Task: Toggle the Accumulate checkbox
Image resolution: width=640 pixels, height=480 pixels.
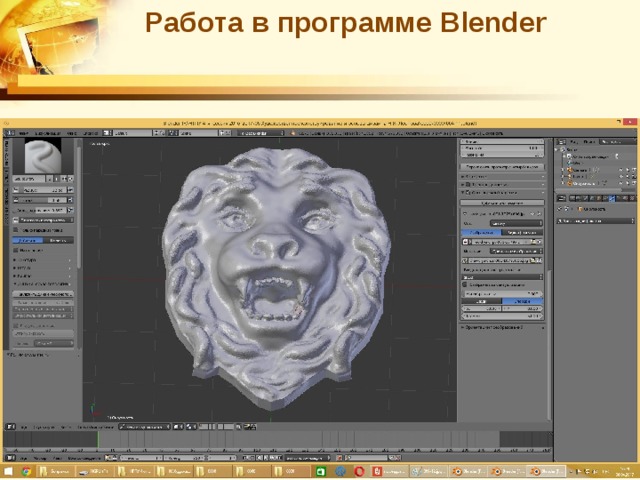Action: [x=16, y=250]
